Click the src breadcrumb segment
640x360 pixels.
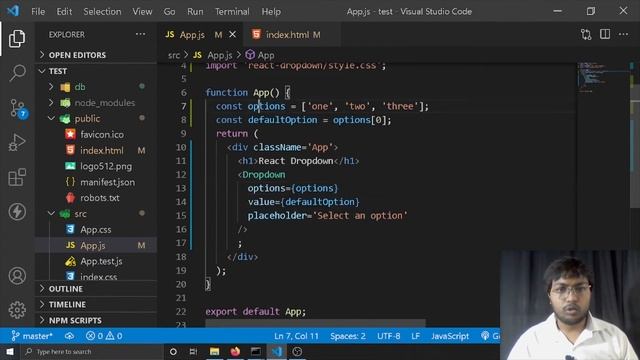click(174, 55)
